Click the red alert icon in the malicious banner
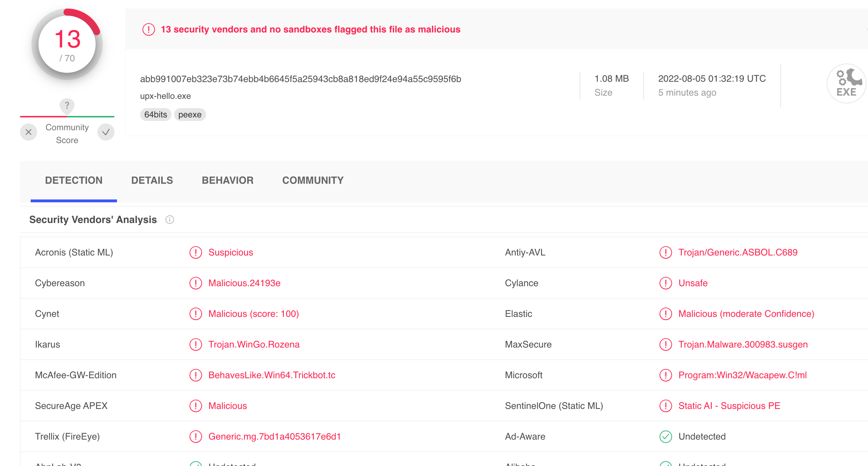The height and width of the screenshot is (466, 868). (x=149, y=30)
